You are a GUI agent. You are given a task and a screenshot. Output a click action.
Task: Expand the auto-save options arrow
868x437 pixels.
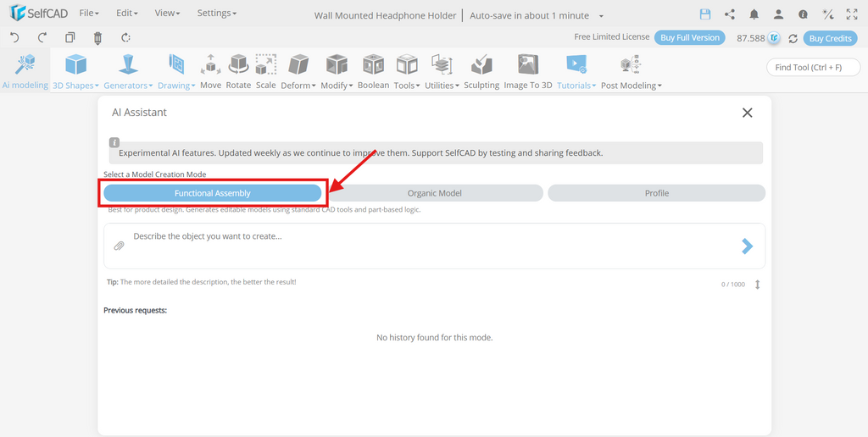[x=601, y=16]
